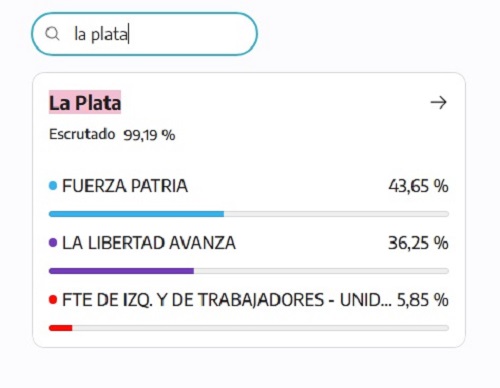Select the red FTE de Izq. dot

53,300
